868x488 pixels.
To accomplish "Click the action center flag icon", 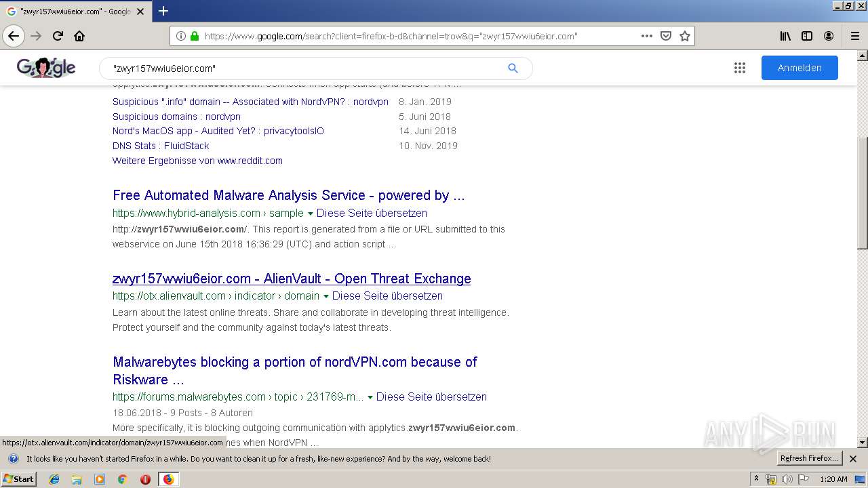I will point(803,479).
